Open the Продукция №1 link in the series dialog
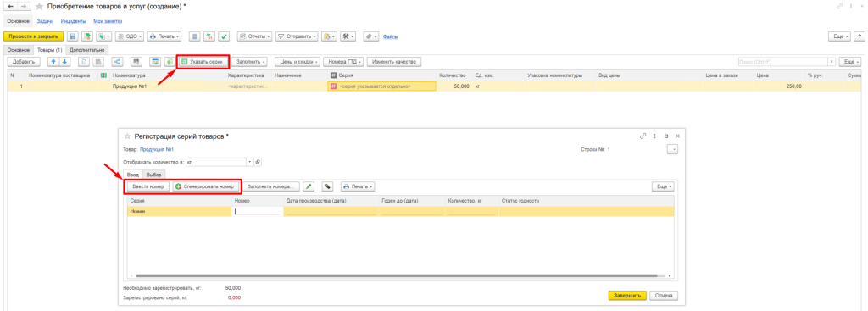The image size is (868, 311). pyautogui.click(x=157, y=149)
